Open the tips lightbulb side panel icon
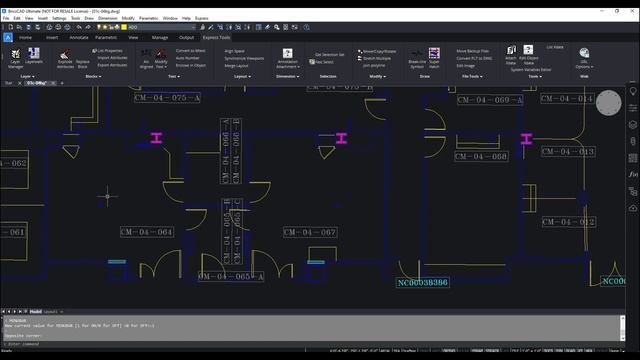The image size is (640, 360). click(x=633, y=91)
